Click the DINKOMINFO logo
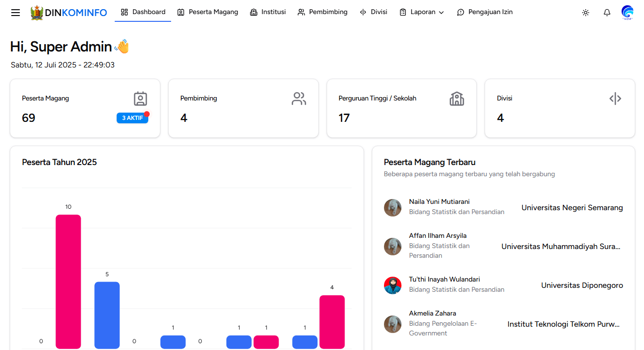644x350 pixels. [69, 13]
